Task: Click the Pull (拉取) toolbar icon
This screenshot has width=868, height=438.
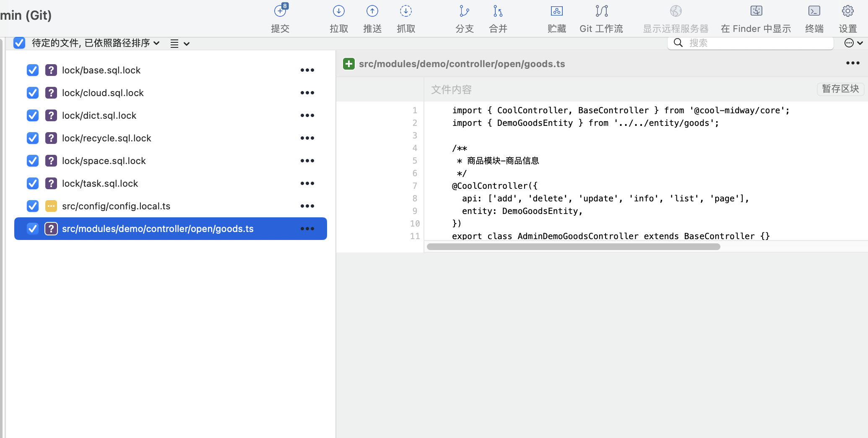Action: pyautogui.click(x=339, y=11)
